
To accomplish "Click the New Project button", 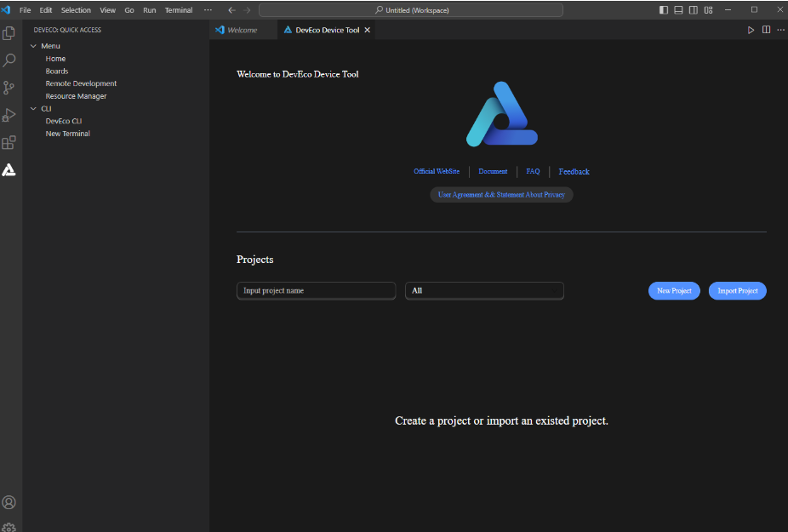I will tap(674, 290).
